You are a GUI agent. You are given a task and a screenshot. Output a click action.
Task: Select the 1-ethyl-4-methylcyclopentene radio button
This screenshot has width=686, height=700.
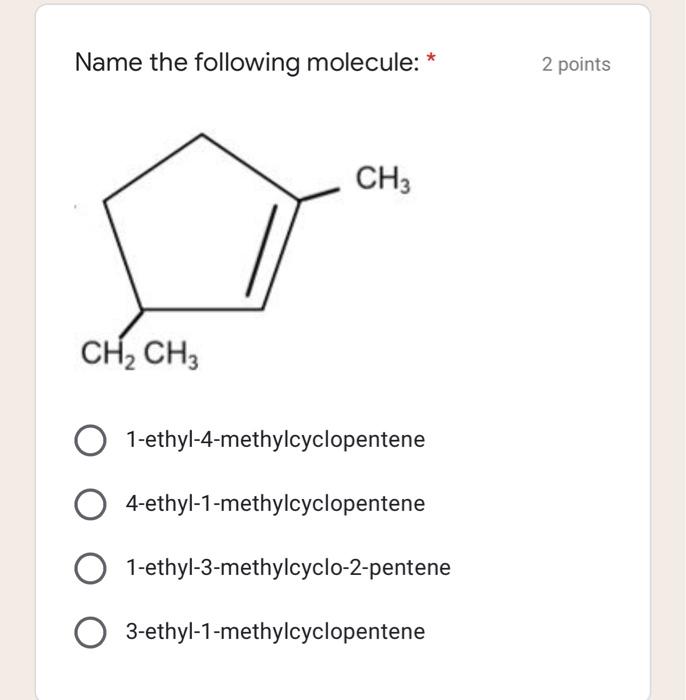coord(91,440)
